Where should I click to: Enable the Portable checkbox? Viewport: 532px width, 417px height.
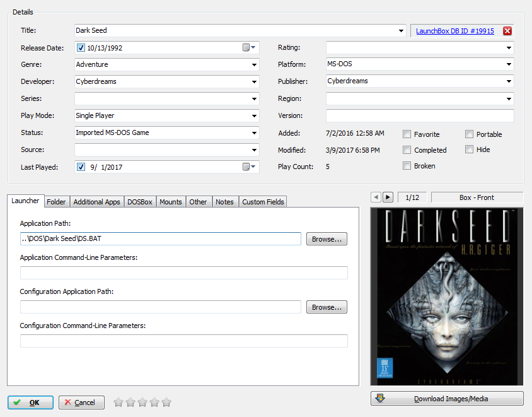tap(469, 134)
